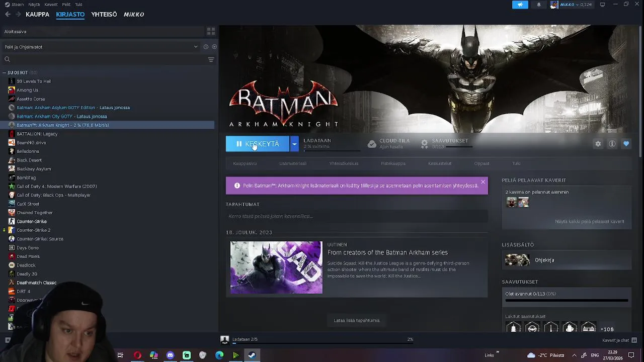The height and width of the screenshot is (362, 644).
Task: Add a game with the plus icon
Action: (8, 340)
